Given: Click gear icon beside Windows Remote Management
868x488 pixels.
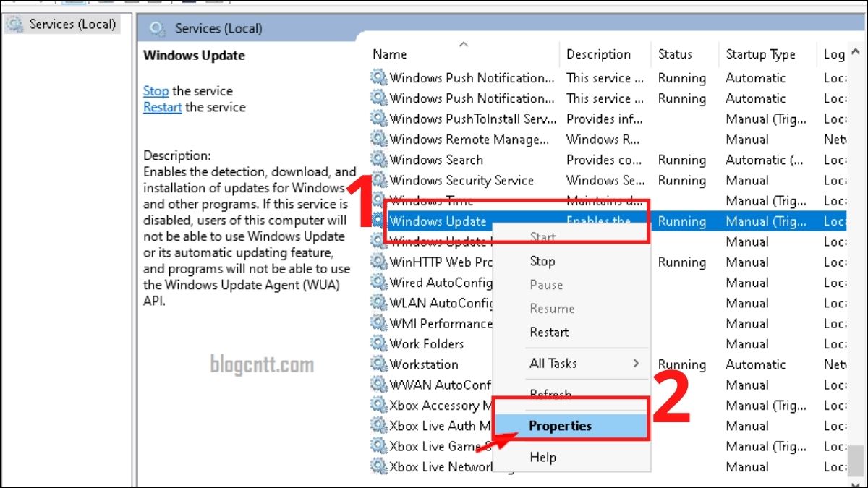Looking at the screenshot, I should tap(379, 139).
